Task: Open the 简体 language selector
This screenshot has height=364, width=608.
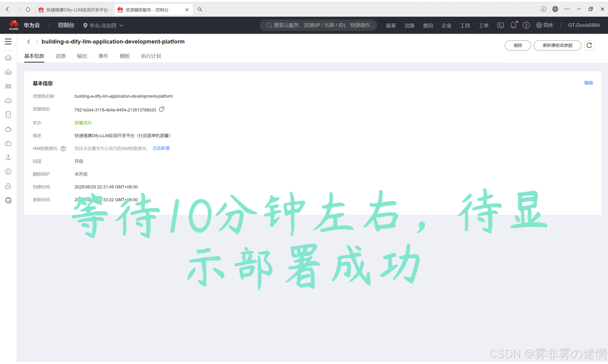Action: point(545,25)
